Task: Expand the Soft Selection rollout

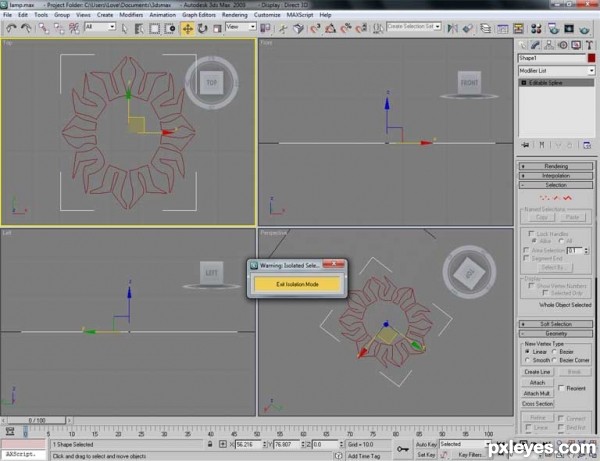Action: 556,324
